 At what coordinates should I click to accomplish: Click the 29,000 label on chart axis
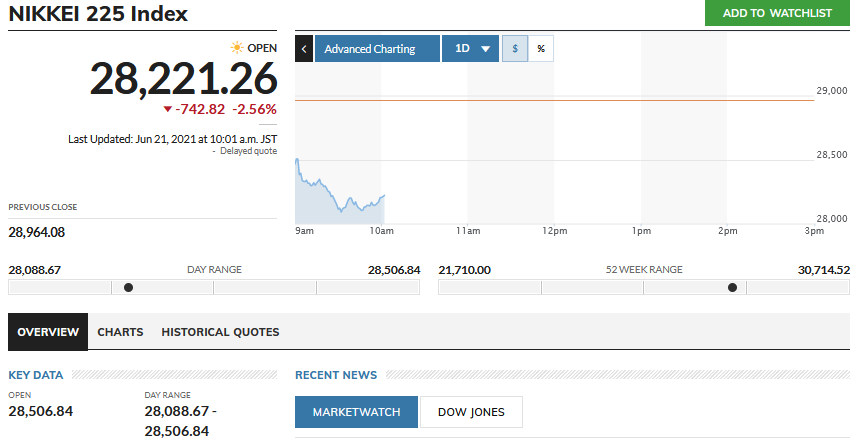[x=831, y=91]
